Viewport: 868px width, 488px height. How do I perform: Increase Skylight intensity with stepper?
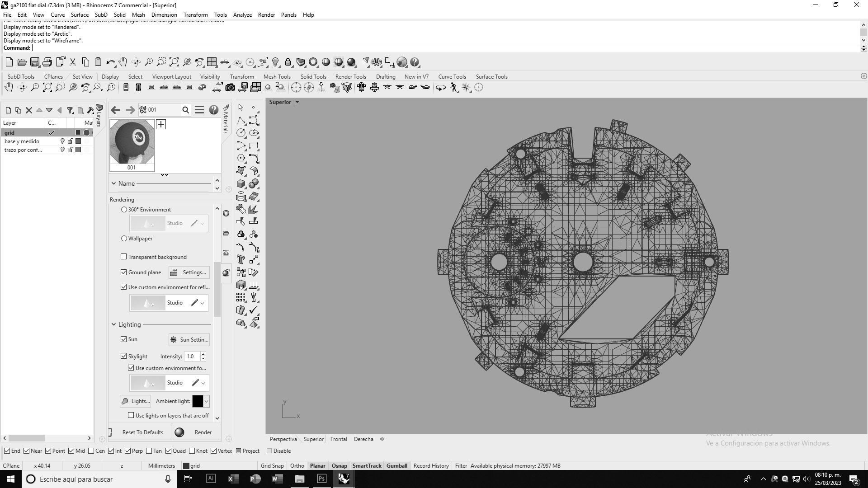tap(203, 354)
